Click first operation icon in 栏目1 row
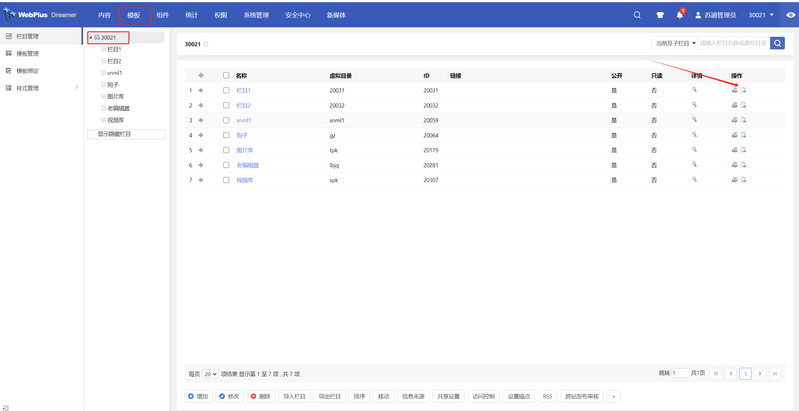 tap(735, 90)
